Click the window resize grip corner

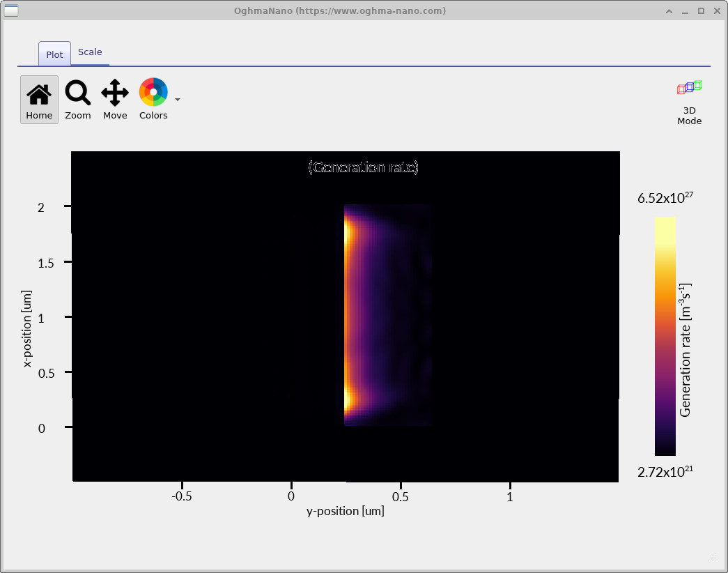[712, 557]
